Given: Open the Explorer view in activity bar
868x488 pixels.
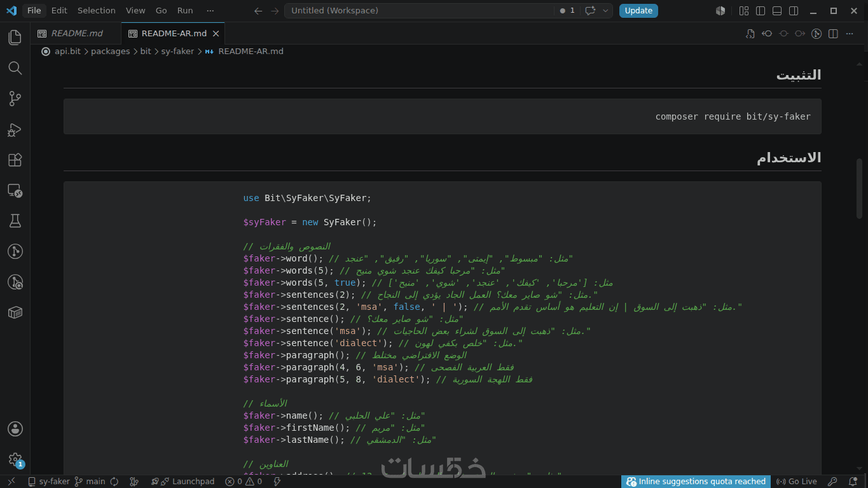Looking at the screenshot, I should [15, 38].
